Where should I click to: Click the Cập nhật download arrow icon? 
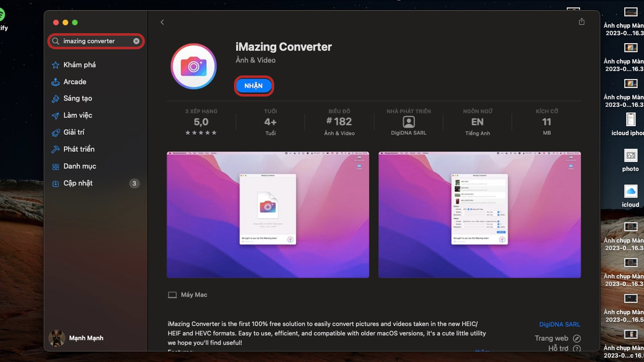click(x=55, y=184)
